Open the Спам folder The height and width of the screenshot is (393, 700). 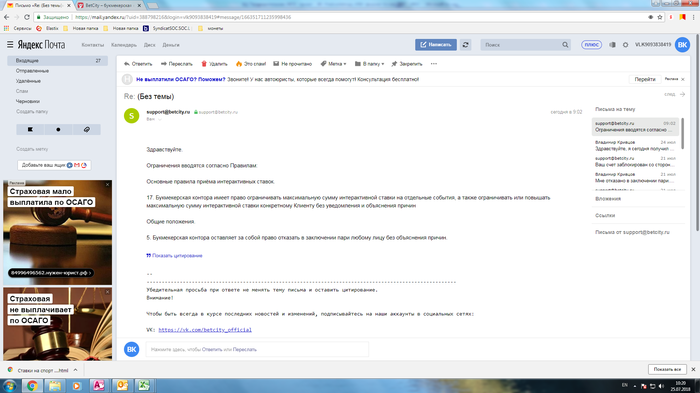22,91
